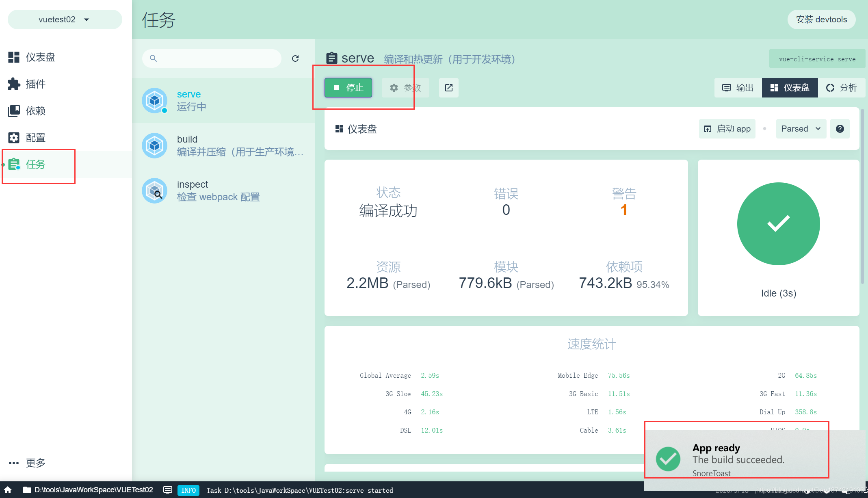Select the build task in the list
The height and width of the screenshot is (498, 868).
point(223,145)
